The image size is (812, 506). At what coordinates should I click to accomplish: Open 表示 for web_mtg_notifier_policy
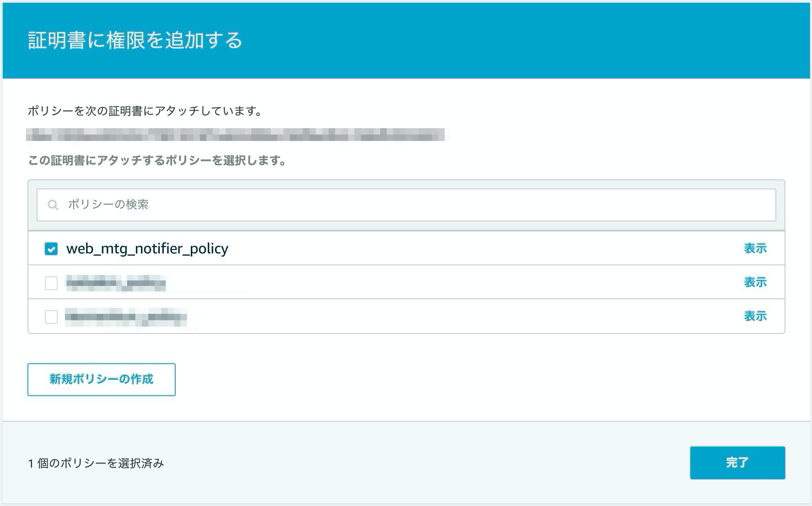(755, 248)
